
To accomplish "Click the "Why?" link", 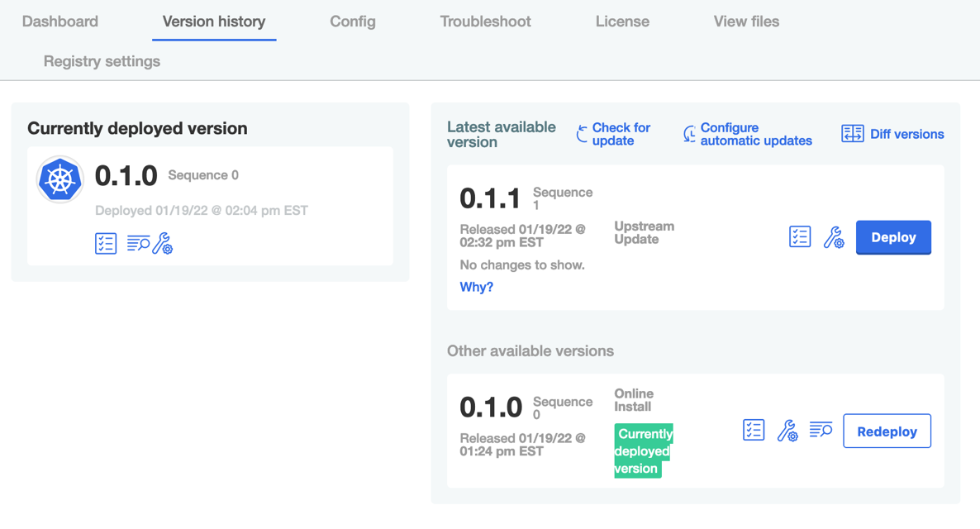I will [476, 287].
